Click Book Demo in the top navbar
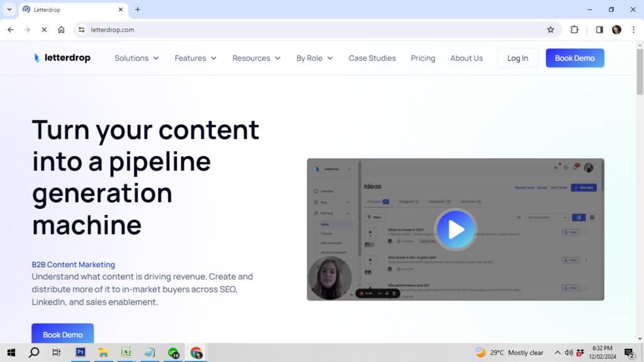644x362 pixels. point(575,58)
